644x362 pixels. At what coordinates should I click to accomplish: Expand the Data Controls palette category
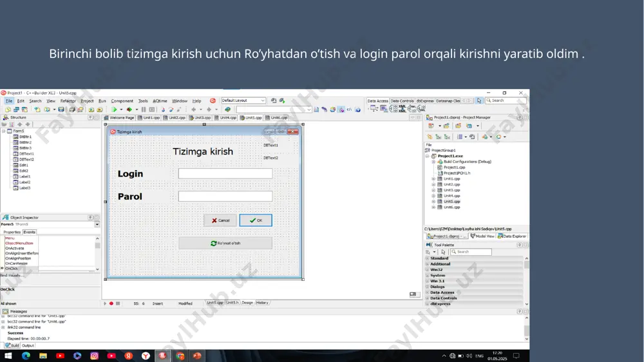pyautogui.click(x=428, y=298)
